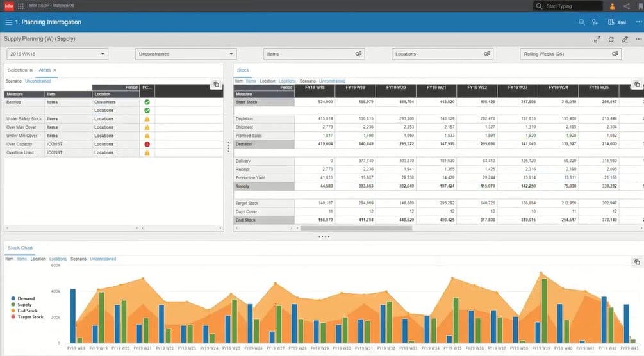644x356 pixels.
Task: Click the refresh icon in Supply Planning bar
Action: 611,40
